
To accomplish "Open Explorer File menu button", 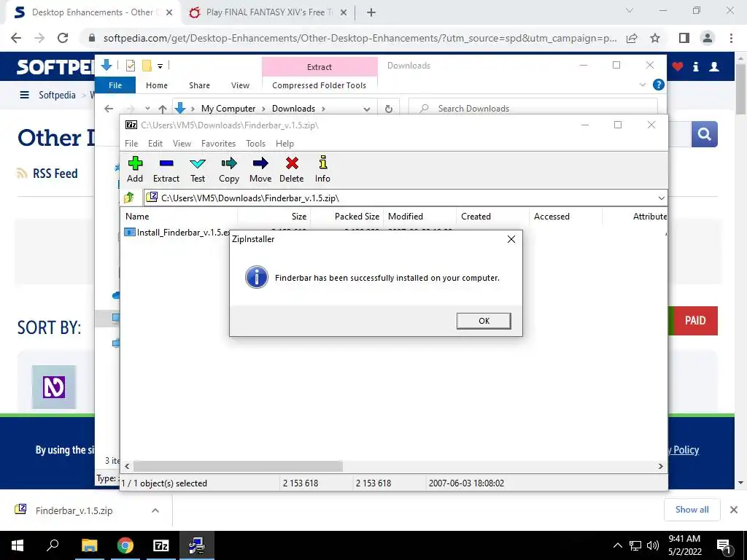I will (115, 85).
